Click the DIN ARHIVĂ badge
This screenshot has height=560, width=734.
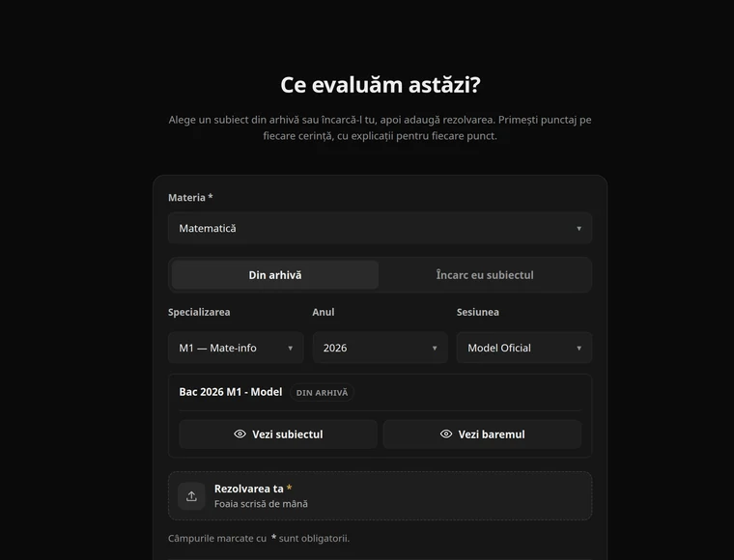[322, 393]
